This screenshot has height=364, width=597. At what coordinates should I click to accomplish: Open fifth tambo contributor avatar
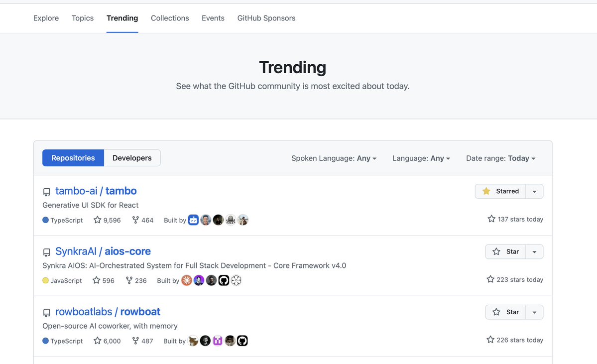[x=243, y=220]
